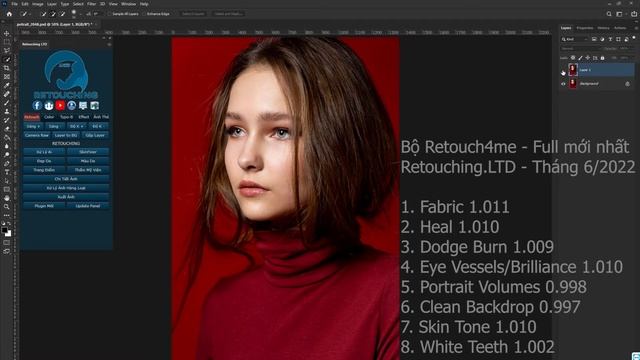This screenshot has width=640, height=360.
Task: Hide the Background layer
Action: (x=563, y=84)
